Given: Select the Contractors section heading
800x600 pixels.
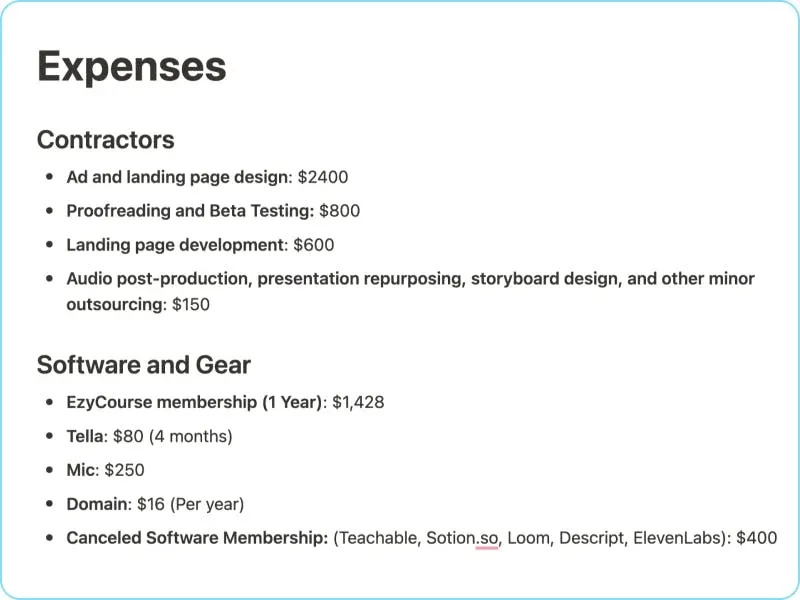Looking at the screenshot, I should pyautogui.click(x=105, y=140).
